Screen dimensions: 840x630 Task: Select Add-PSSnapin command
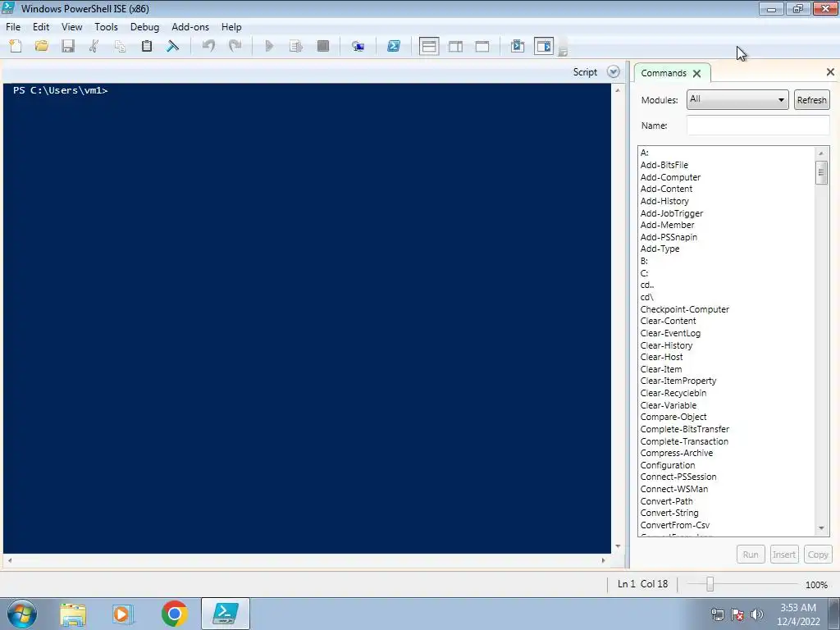click(x=669, y=237)
